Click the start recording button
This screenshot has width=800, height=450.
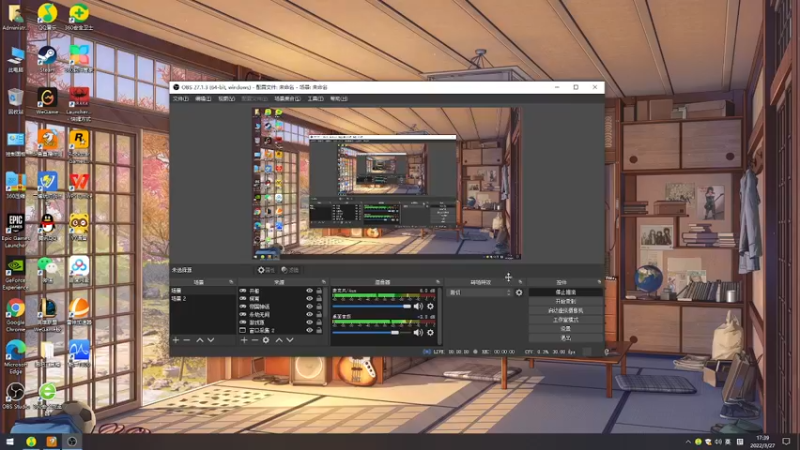click(565, 302)
